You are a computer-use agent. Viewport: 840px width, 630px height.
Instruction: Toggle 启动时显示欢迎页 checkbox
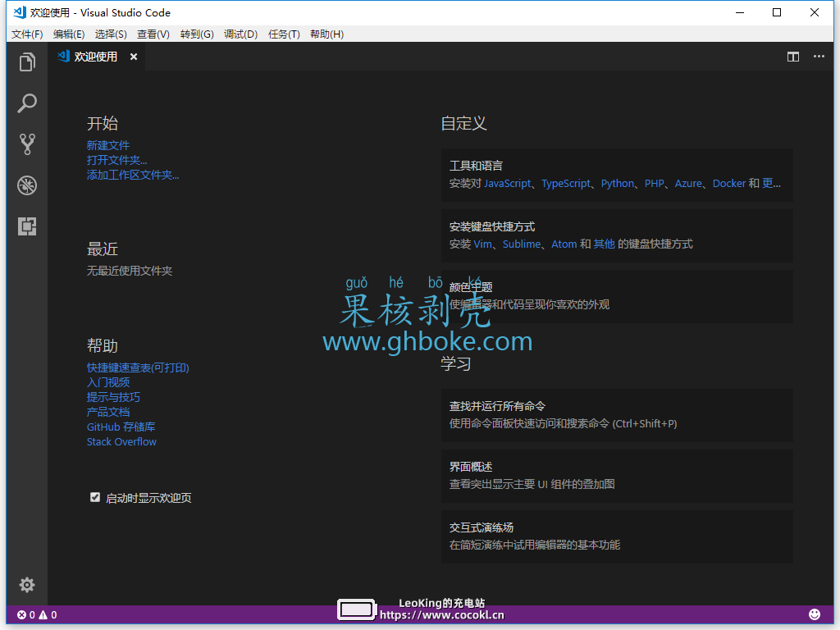pyautogui.click(x=95, y=497)
